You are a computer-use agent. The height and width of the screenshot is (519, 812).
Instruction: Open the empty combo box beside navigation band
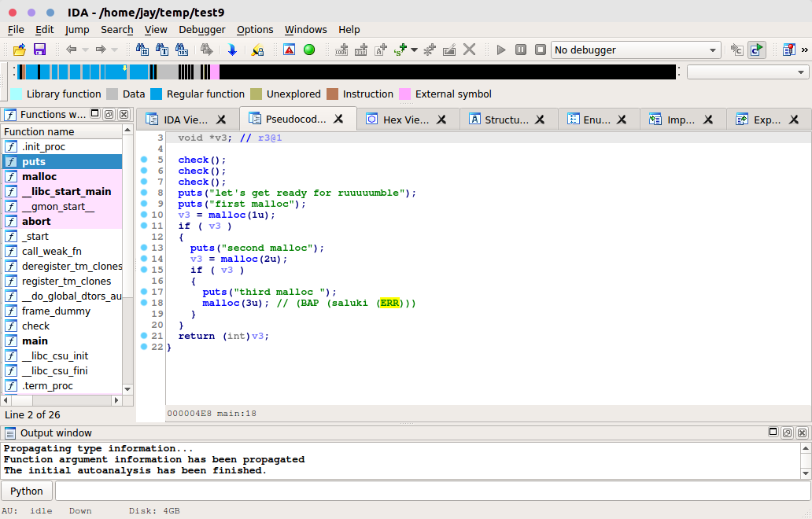click(x=747, y=72)
